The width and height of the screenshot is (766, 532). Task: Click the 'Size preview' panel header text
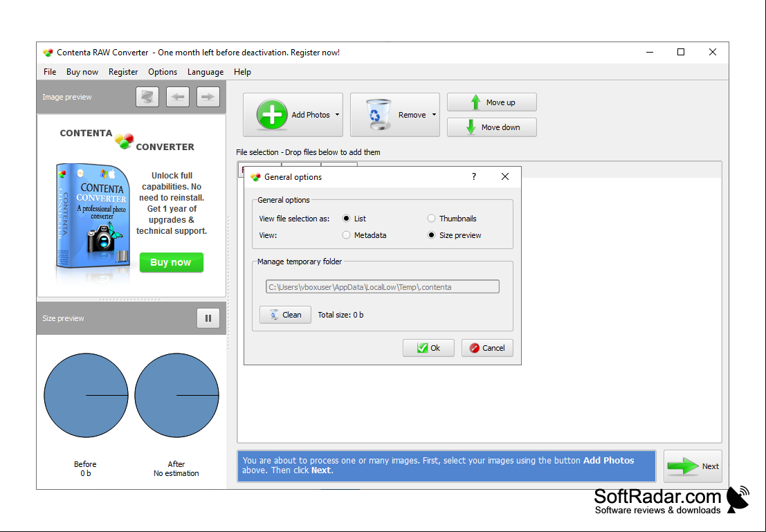click(63, 318)
